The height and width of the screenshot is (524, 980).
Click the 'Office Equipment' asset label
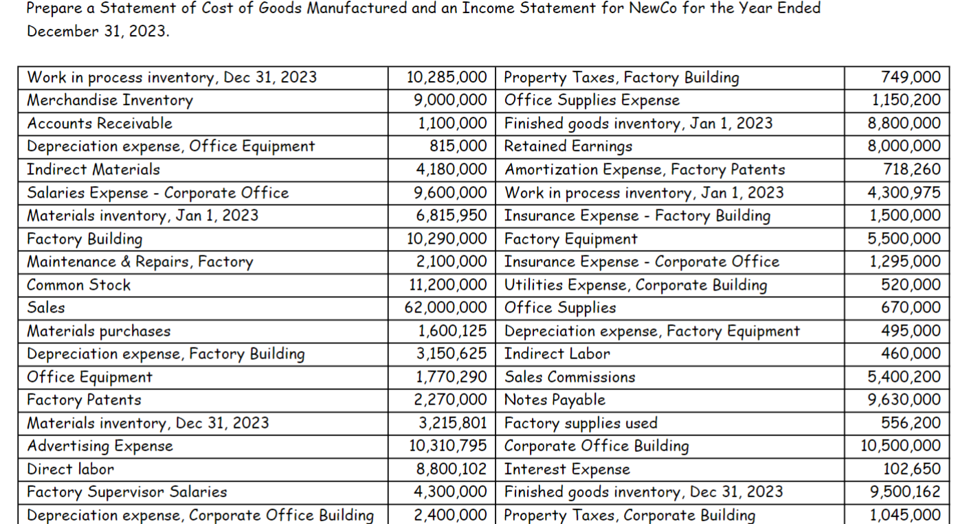[89, 377]
